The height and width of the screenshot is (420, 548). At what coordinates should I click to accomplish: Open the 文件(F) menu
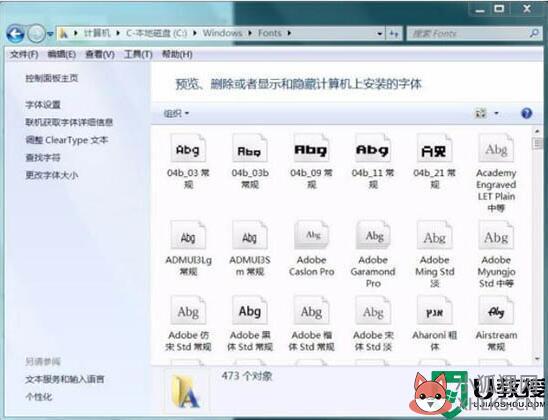[x=24, y=54]
